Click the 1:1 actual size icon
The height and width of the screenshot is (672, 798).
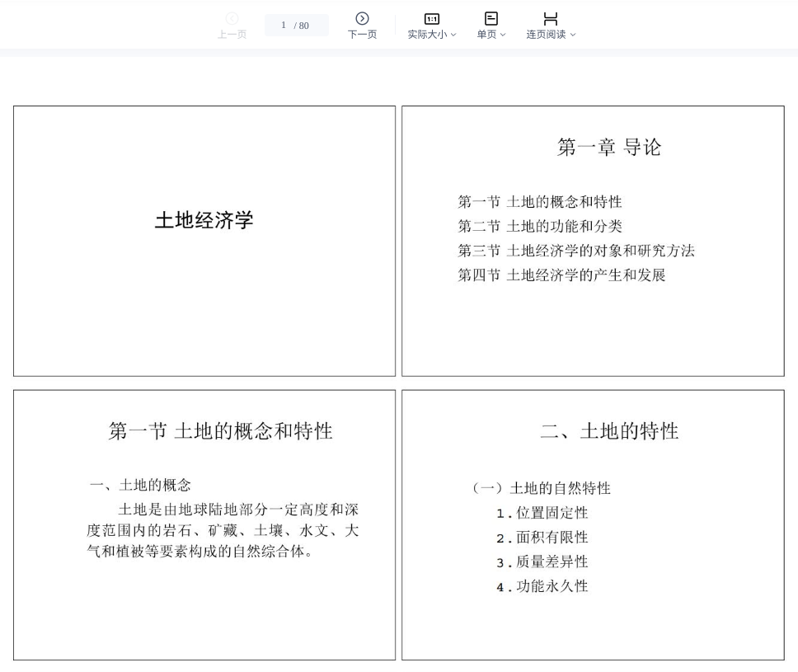tap(431, 19)
